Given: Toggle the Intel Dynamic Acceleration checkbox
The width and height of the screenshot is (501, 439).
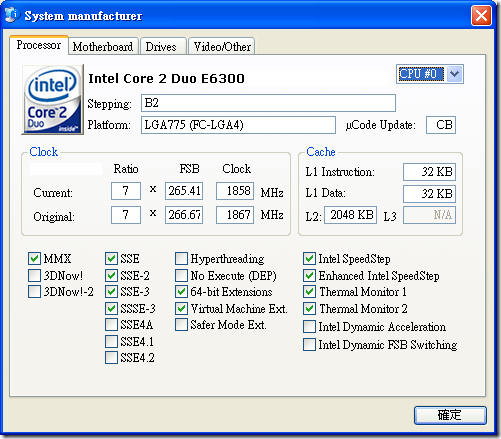Looking at the screenshot, I should point(309,327).
